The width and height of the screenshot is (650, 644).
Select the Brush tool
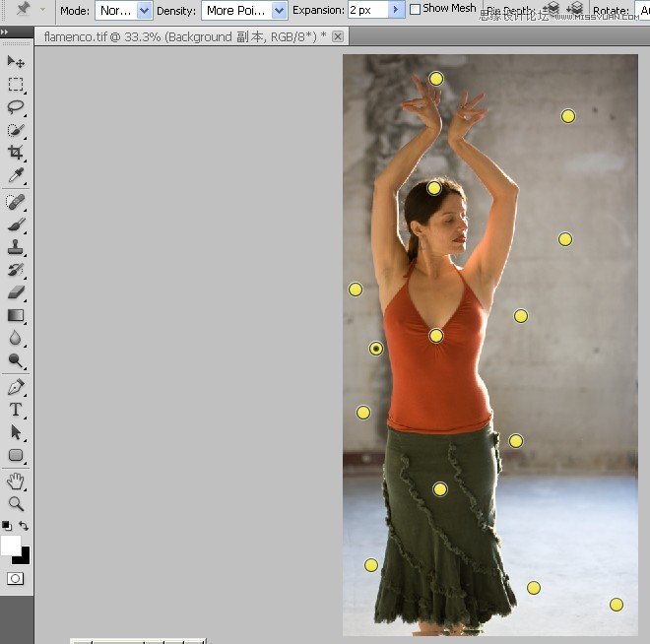coord(16,225)
